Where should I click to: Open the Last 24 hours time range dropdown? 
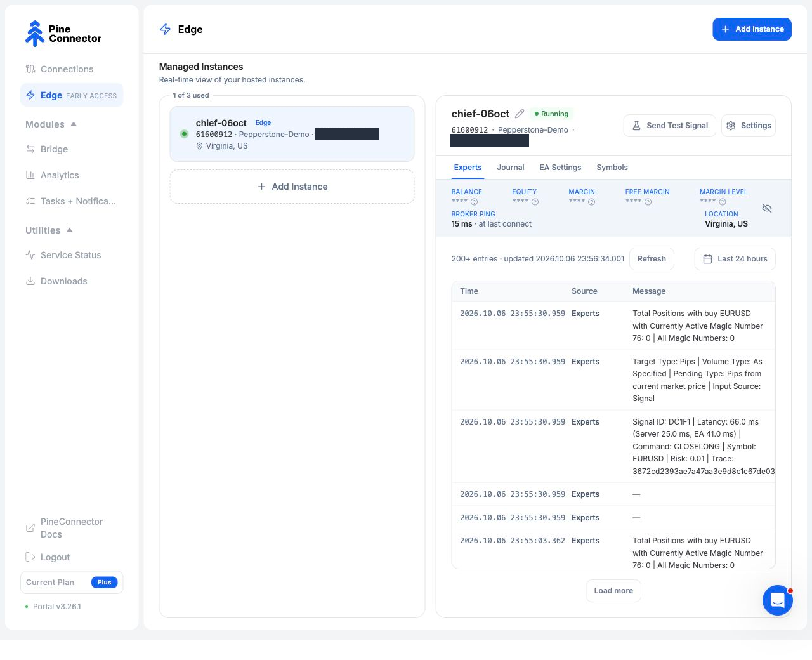click(x=735, y=259)
